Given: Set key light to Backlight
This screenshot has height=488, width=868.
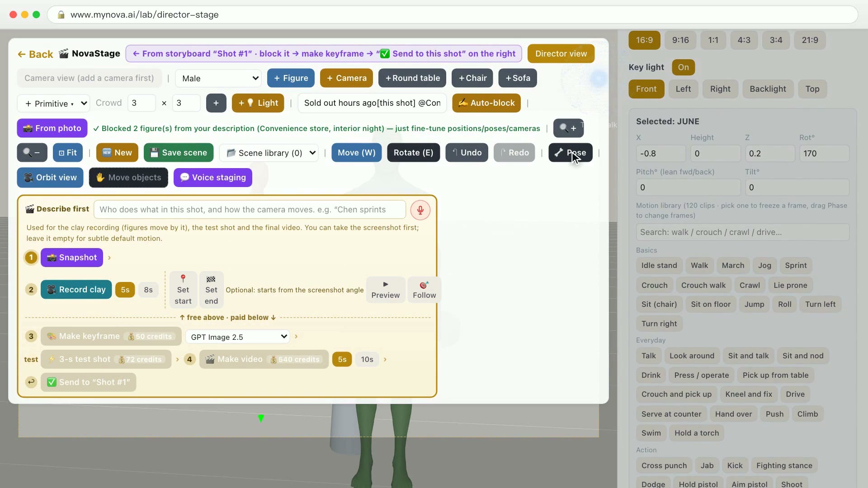Looking at the screenshot, I should coord(768,89).
